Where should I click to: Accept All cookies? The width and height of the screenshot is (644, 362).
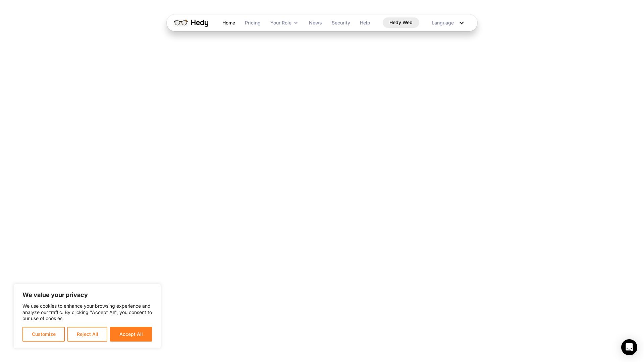[x=131, y=334]
